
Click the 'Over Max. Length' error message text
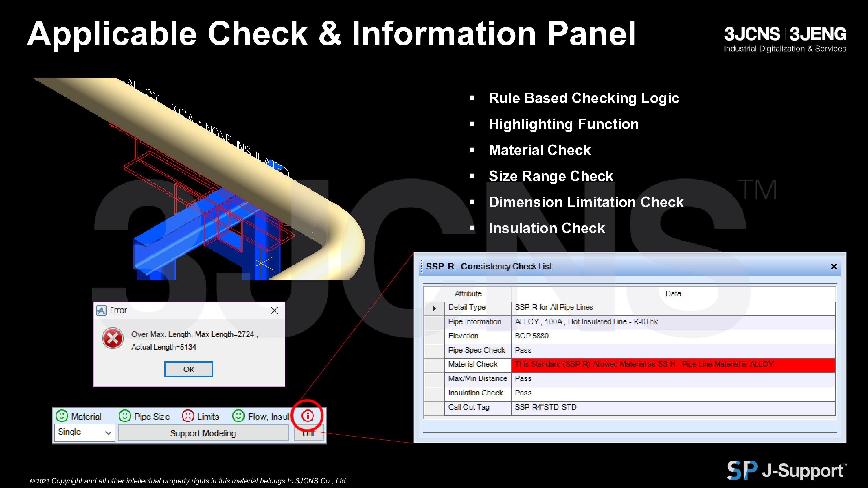[x=194, y=334]
